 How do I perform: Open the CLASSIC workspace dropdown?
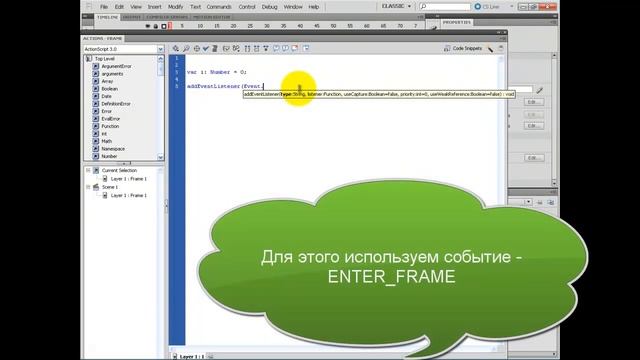point(397,7)
